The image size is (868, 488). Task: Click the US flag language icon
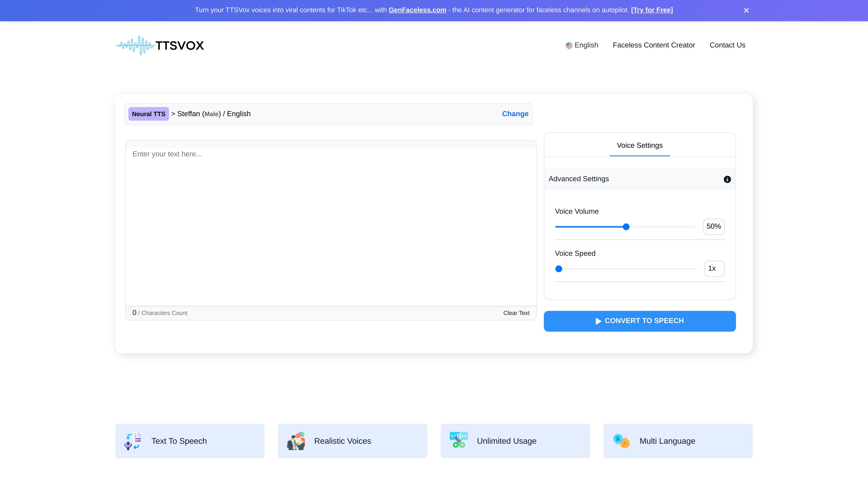click(569, 45)
